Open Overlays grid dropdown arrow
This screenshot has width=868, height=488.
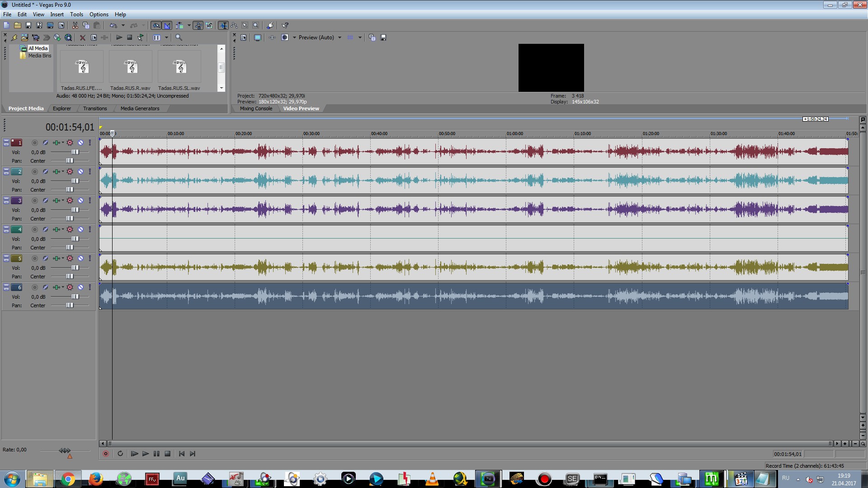[360, 38]
